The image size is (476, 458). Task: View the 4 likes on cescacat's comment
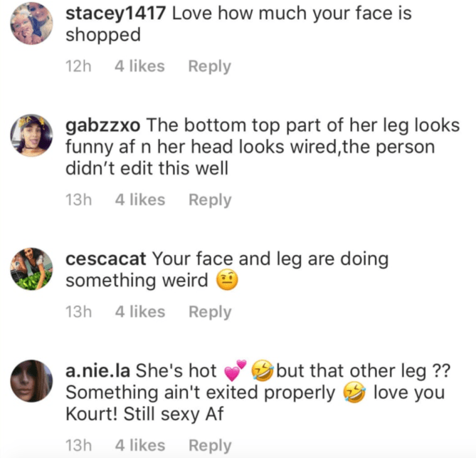click(x=139, y=312)
